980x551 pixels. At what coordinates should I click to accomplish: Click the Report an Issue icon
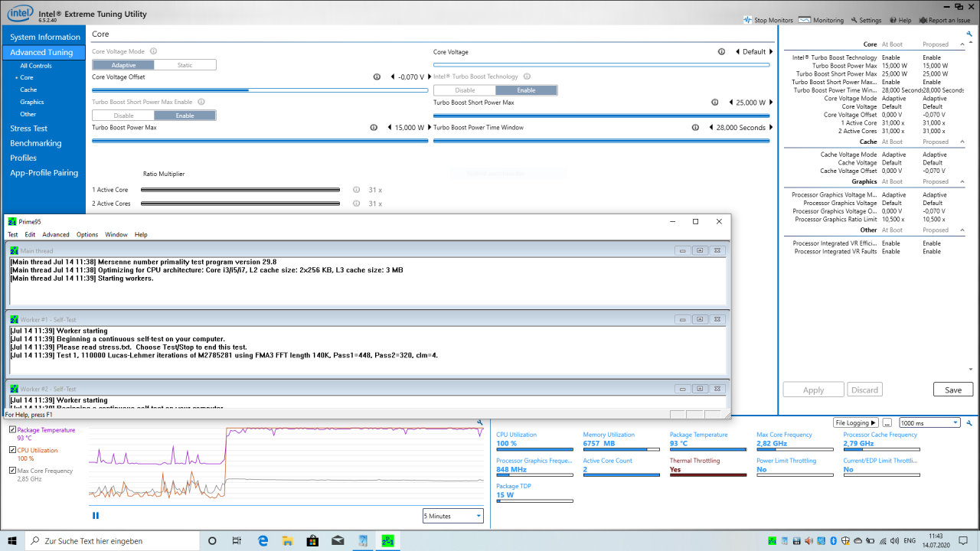click(923, 20)
